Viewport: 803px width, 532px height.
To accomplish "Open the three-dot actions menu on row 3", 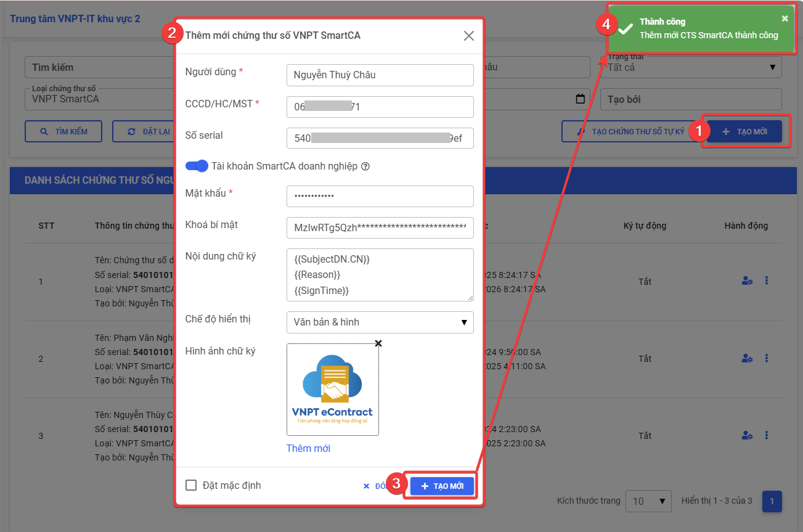I will (766, 435).
